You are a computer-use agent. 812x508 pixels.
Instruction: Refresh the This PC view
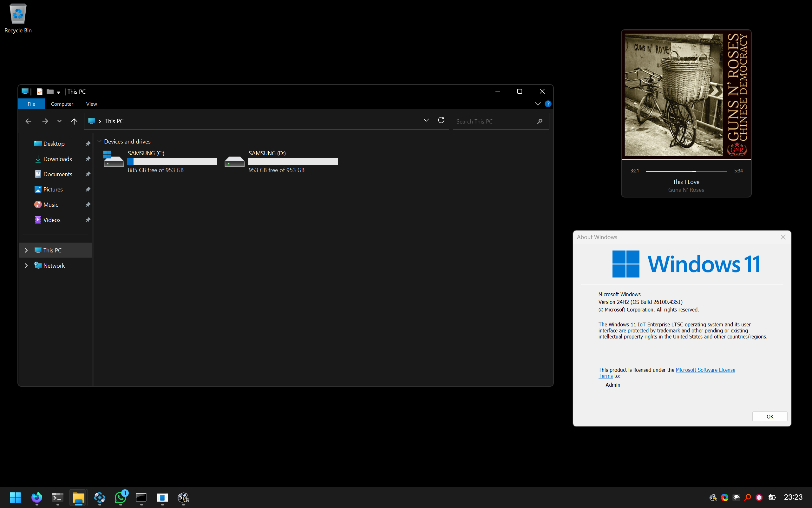[x=441, y=120]
